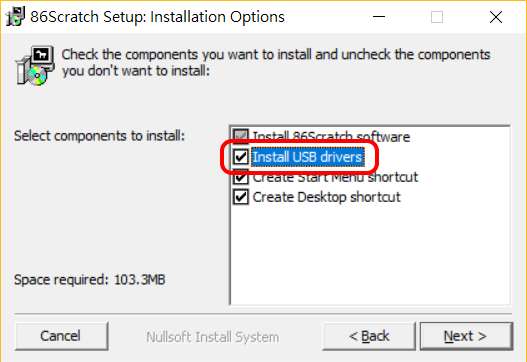Select the Install 86Scratch software label
This screenshot has height=362, width=527.
click(x=331, y=137)
